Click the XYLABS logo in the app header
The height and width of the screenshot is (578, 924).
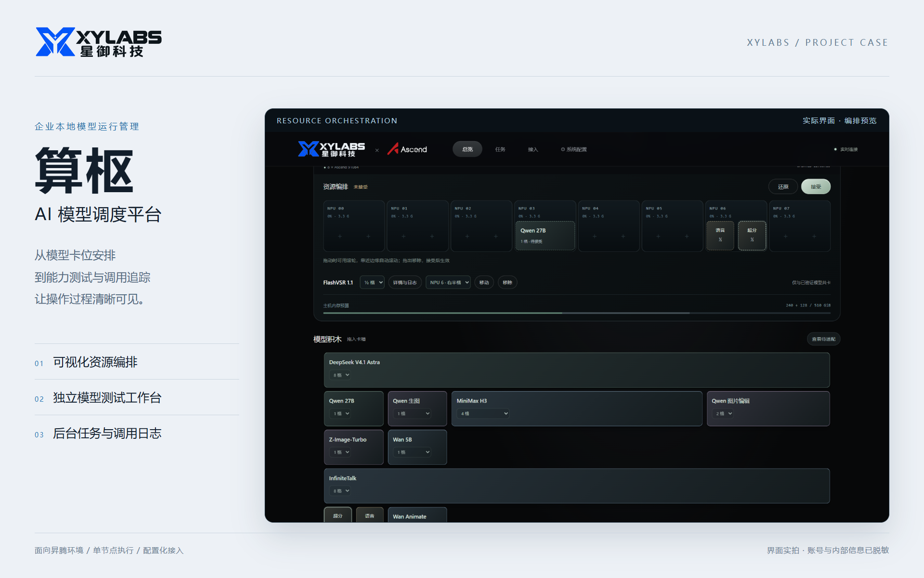click(x=331, y=149)
